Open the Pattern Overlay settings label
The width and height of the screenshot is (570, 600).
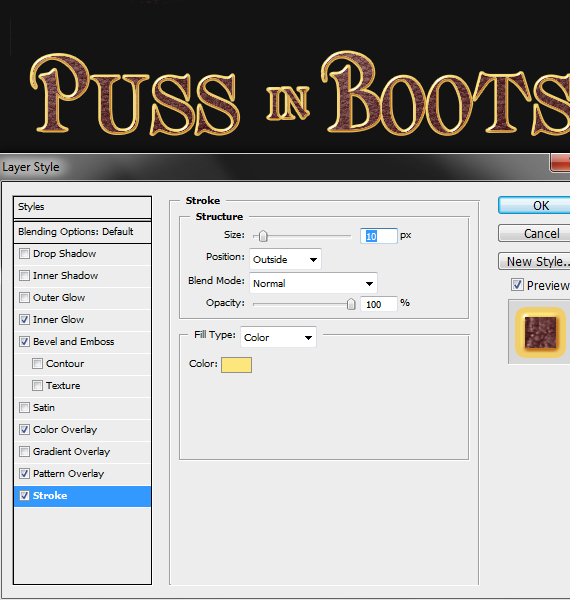tap(68, 474)
